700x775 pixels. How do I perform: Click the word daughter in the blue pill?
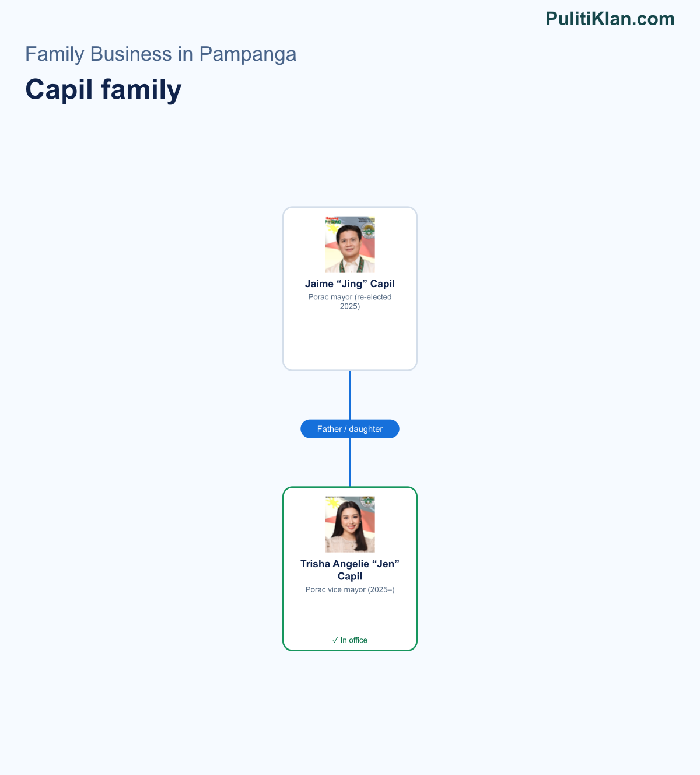(366, 429)
